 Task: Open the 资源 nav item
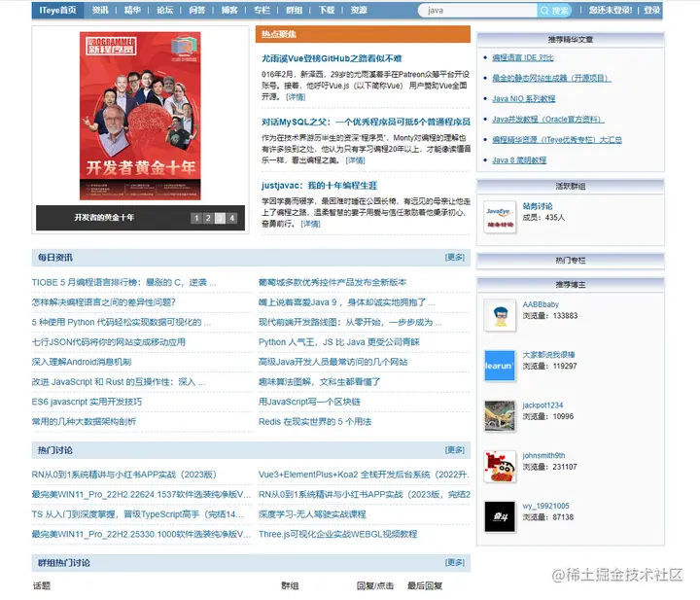359,10
